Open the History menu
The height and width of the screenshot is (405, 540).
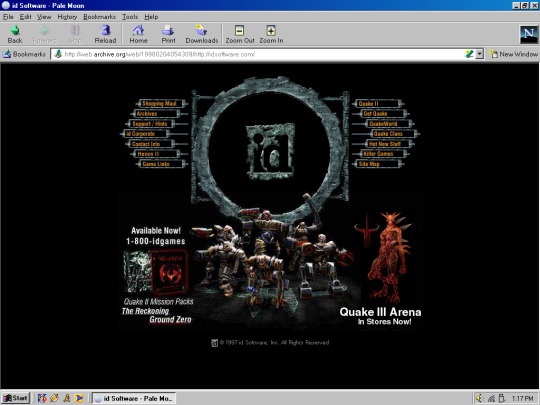[x=67, y=17]
